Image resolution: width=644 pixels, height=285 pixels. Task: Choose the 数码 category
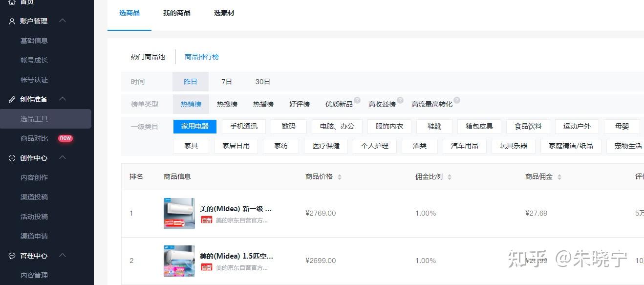coord(289,126)
